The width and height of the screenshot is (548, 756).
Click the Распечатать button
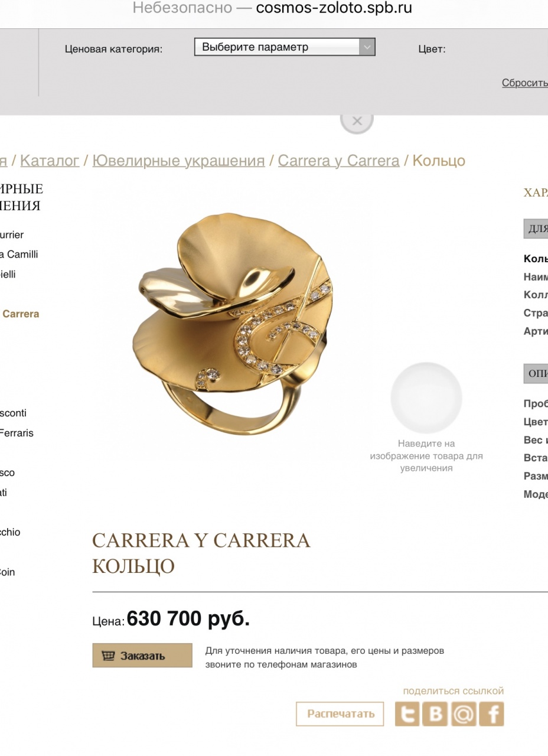pos(340,714)
